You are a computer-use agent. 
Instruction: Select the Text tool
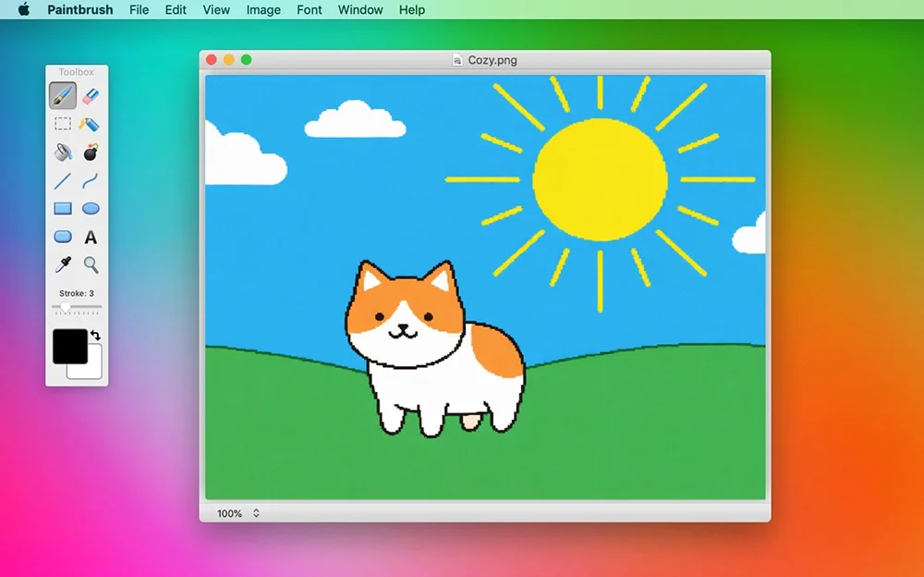pos(91,237)
